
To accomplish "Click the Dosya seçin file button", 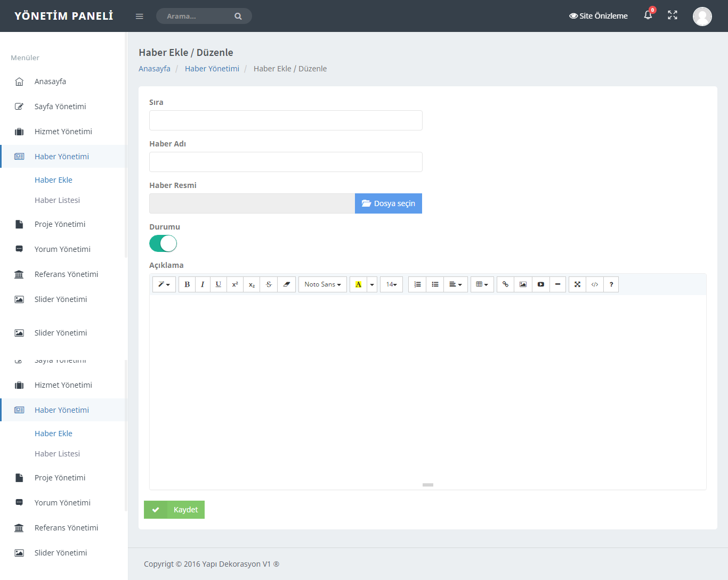I will 389,203.
